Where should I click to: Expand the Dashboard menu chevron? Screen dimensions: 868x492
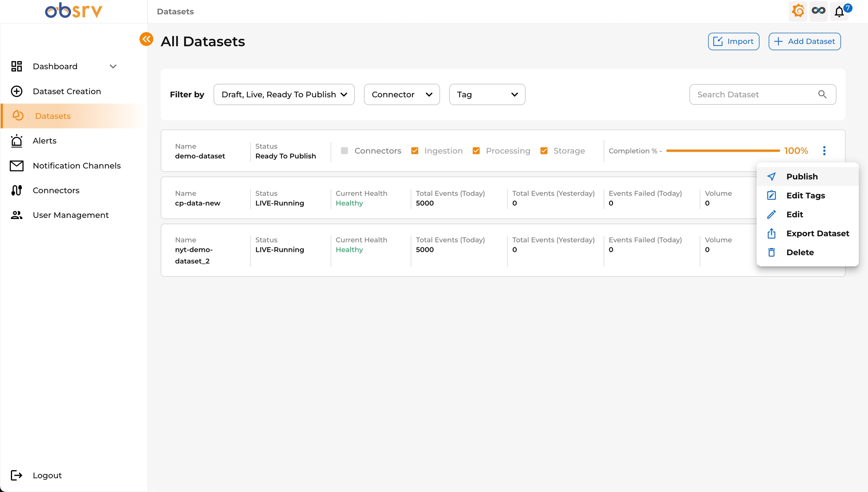(113, 66)
